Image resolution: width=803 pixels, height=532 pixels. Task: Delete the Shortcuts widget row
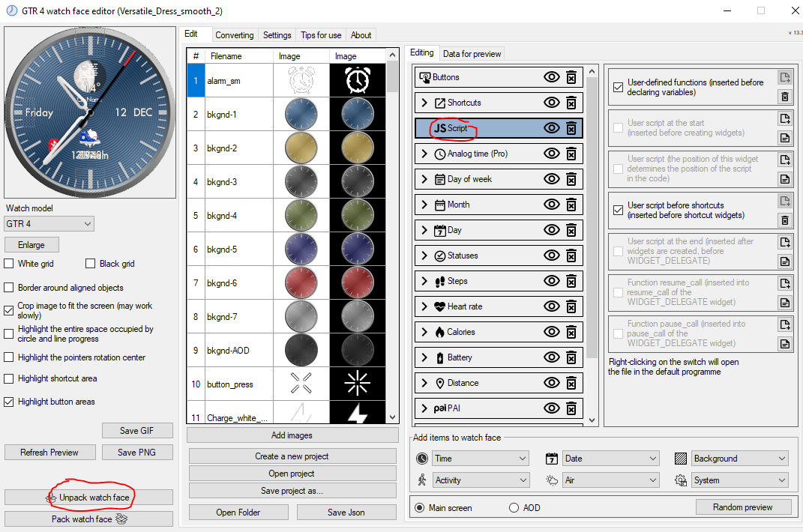coord(571,103)
